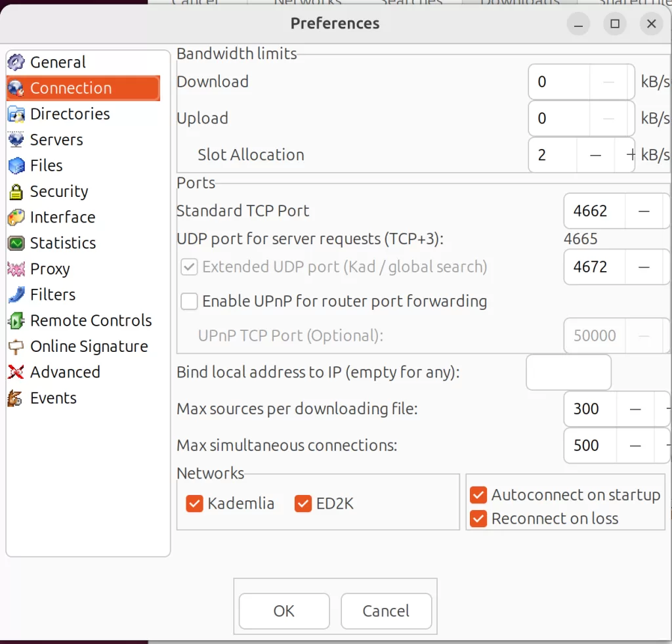The width and height of the screenshot is (672, 644).
Task: Click the Filters funnel icon
Action: [x=16, y=295]
